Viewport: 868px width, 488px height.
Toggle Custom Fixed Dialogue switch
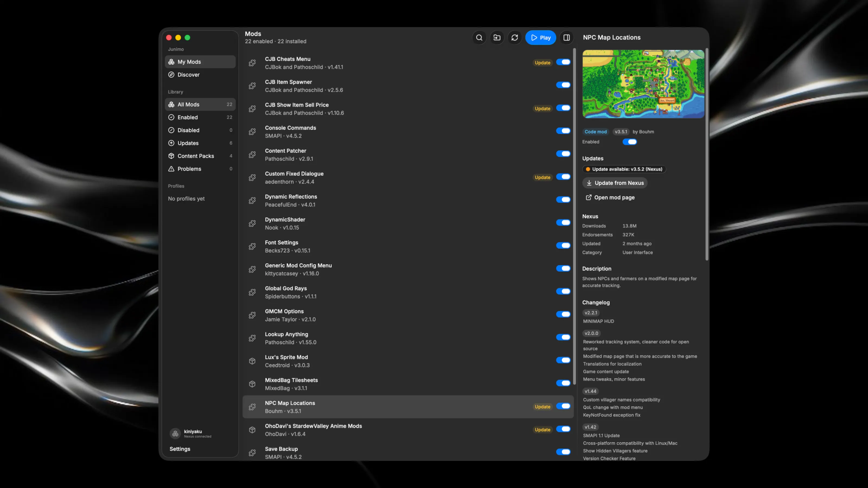pos(563,176)
